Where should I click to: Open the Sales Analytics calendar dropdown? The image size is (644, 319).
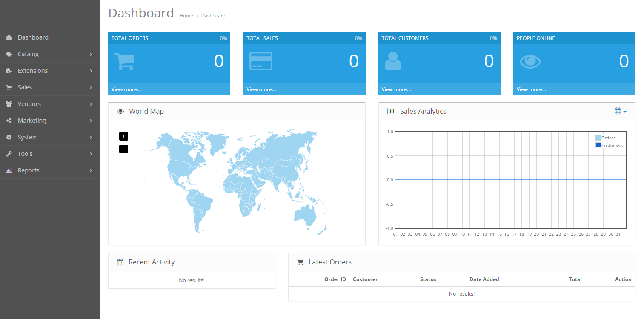[x=620, y=111]
